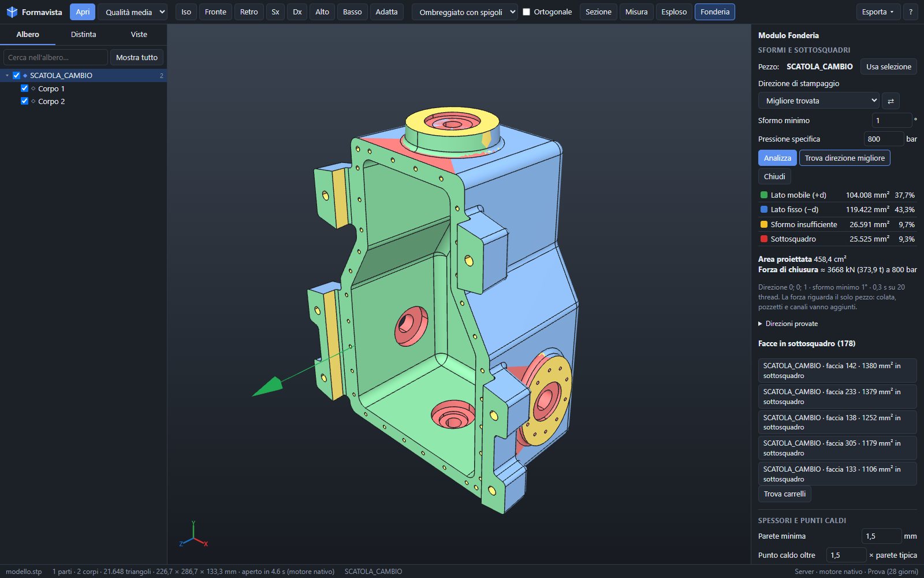Toggle the Esploso exploded view
This screenshot has height=578, width=924.
674,12
